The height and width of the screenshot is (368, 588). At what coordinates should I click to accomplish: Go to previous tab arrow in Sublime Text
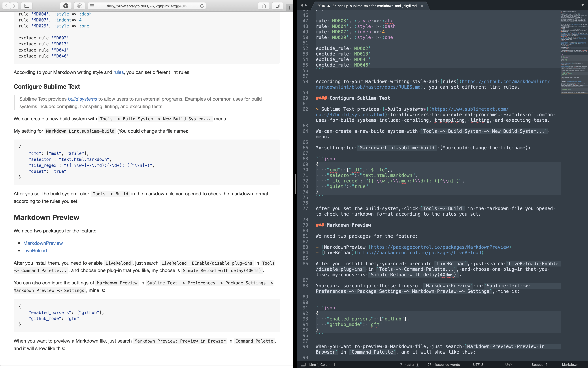302,5
